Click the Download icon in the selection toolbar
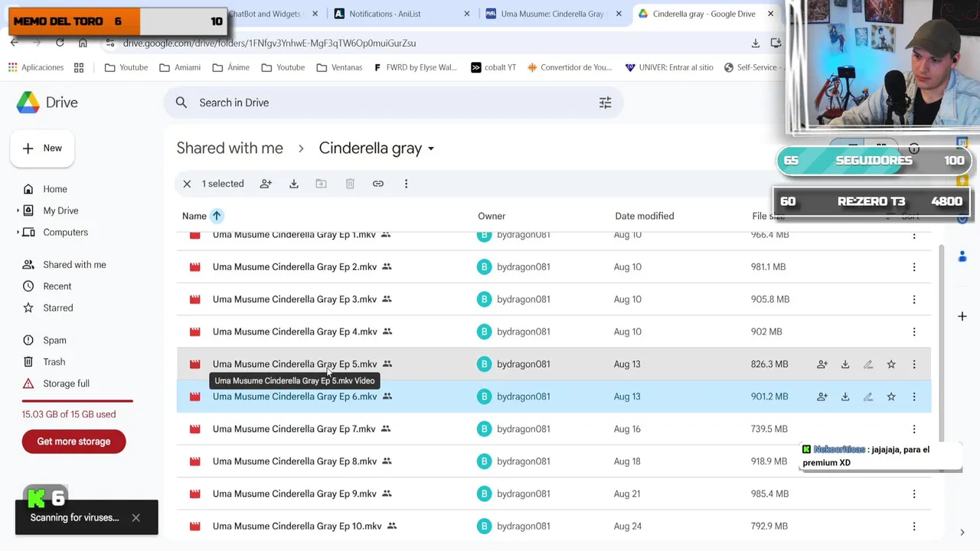The height and width of the screenshot is (551, 980). coord(294,184)
